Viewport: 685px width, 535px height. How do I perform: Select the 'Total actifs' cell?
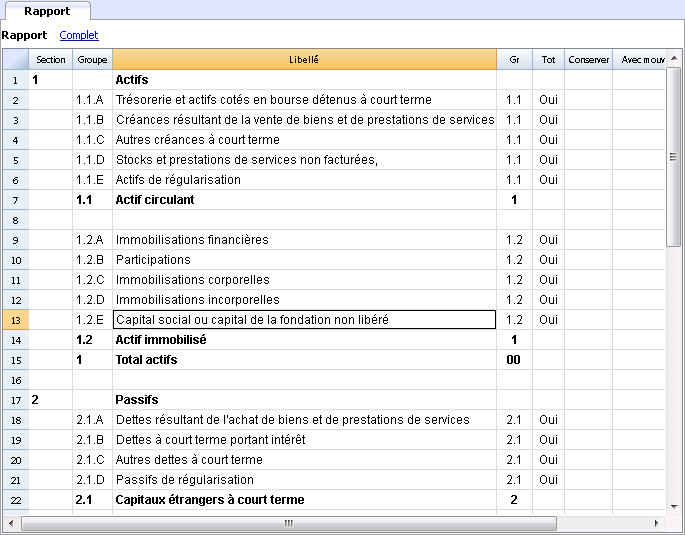[304, 360]
